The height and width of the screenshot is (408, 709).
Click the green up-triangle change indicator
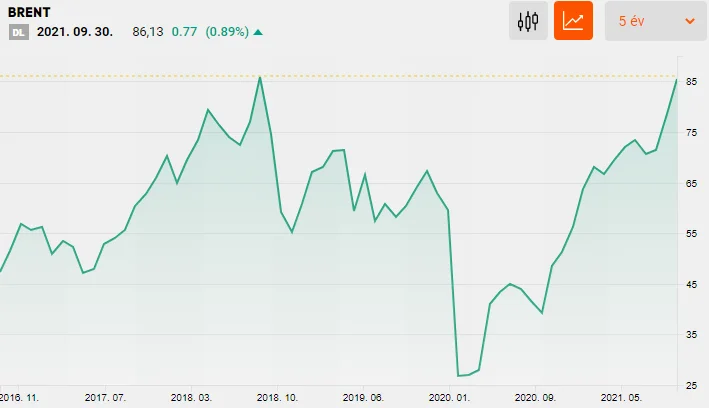tap(258, 32)
